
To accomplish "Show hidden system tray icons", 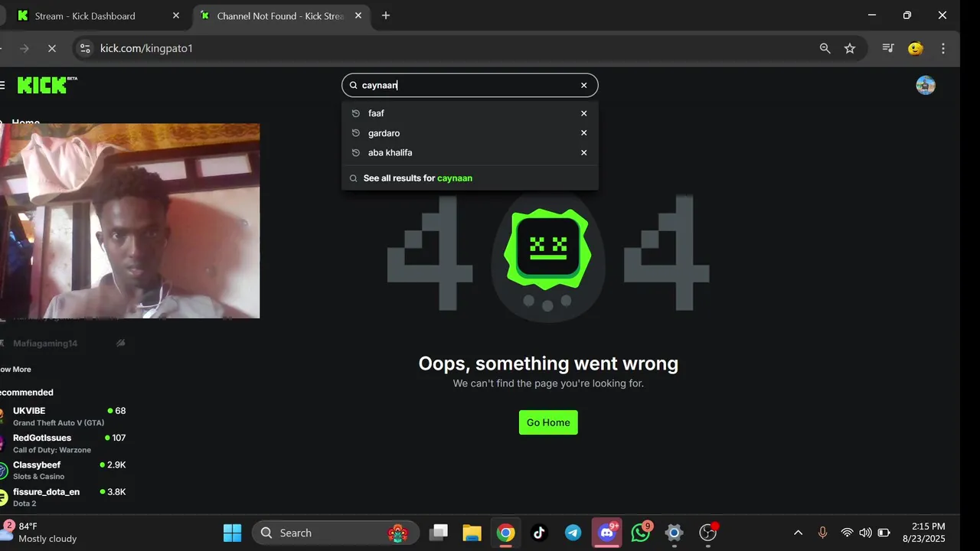I will coord(798,533).
